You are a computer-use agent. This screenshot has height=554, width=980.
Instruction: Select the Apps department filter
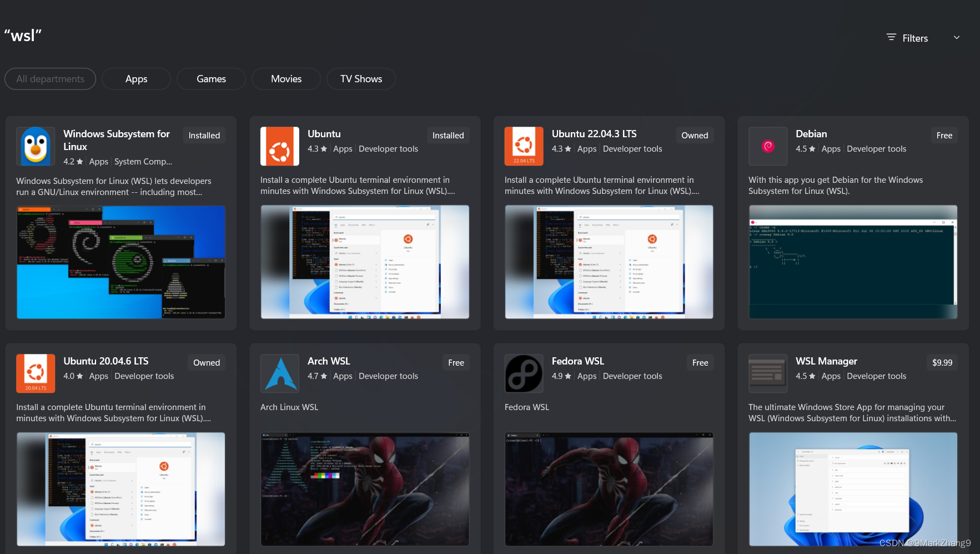click(x=136, y=79)
